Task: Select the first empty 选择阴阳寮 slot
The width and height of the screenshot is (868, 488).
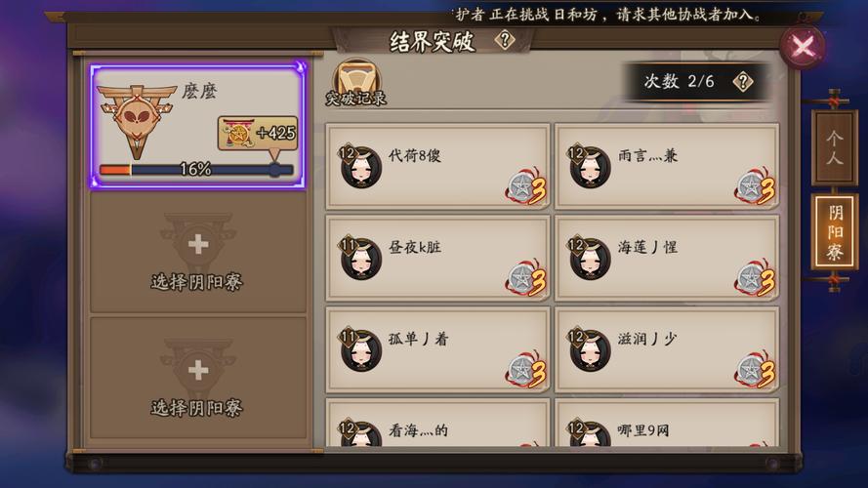Action: pyautogui.click(x=197, y=253)
